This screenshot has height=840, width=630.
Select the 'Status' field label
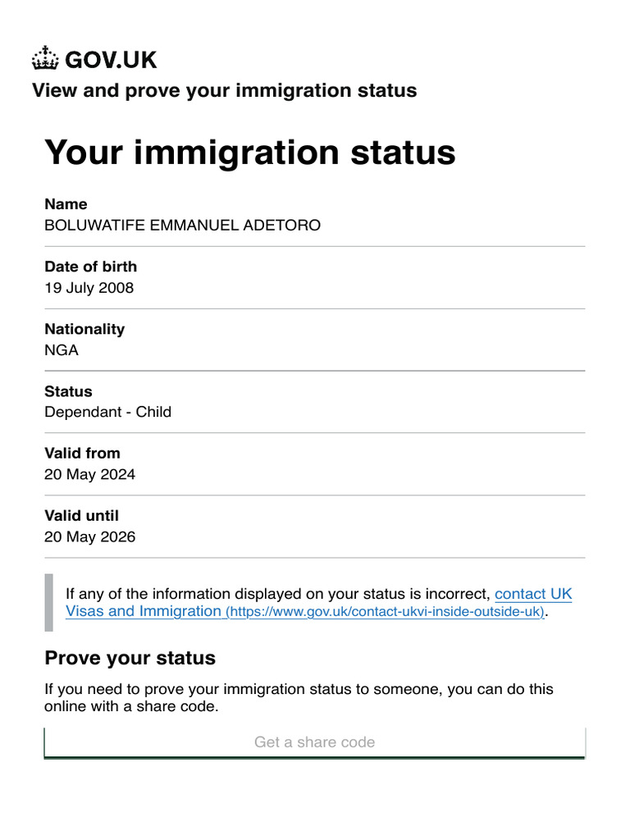[68, 391]
